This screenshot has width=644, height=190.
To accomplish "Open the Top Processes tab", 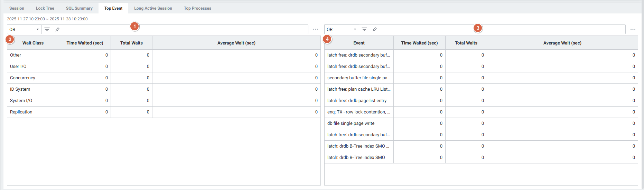I will click(x=197, y=8).
